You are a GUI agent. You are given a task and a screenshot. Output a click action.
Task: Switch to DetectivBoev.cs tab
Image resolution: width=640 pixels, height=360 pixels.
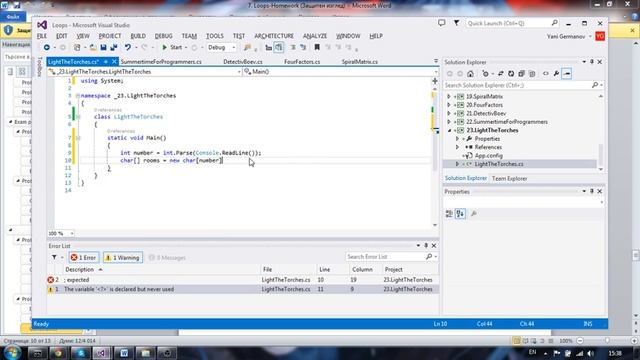[242, 62]
